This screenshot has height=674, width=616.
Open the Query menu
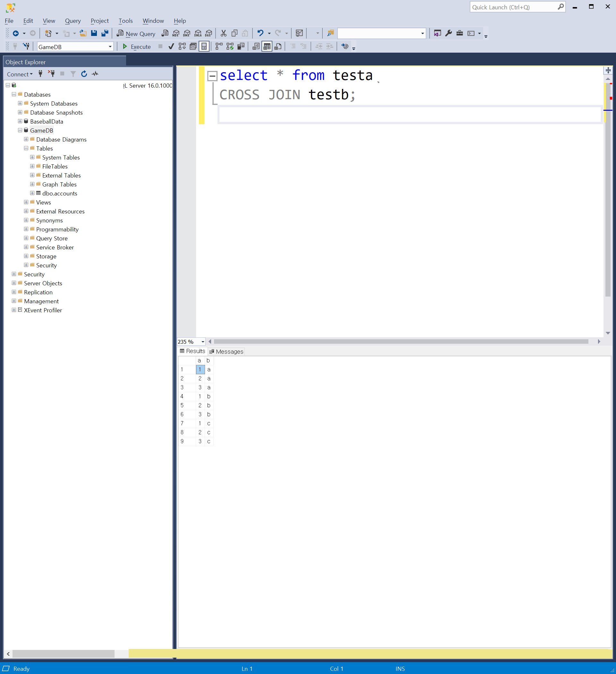[x=73, y=21]
